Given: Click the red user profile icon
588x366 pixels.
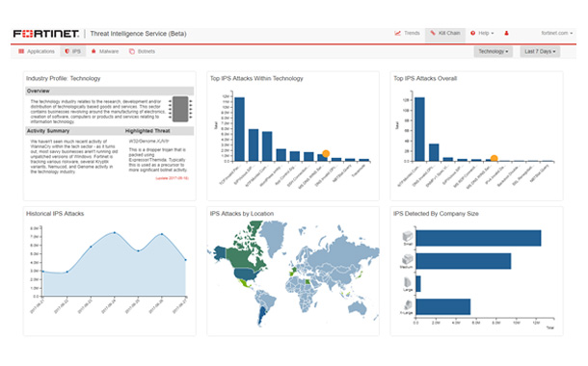Looking at the screenshot, I should coord(506,33).
